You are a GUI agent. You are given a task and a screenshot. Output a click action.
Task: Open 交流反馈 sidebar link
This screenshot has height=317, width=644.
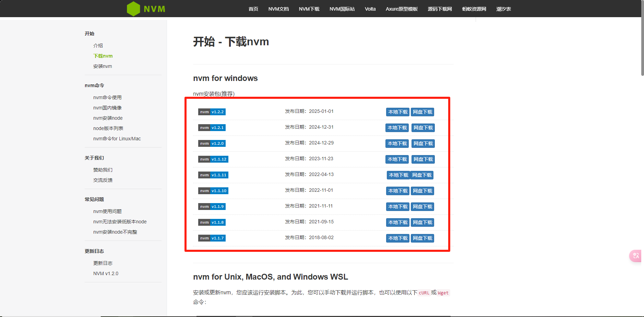click(103, 180)
